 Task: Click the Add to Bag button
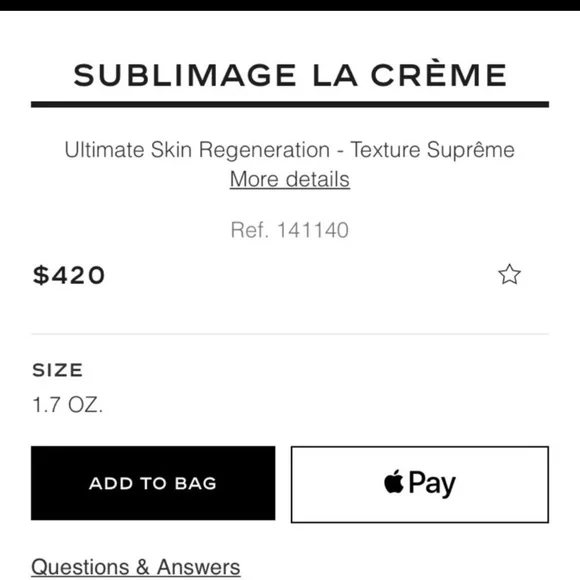(x=153, y=483)
